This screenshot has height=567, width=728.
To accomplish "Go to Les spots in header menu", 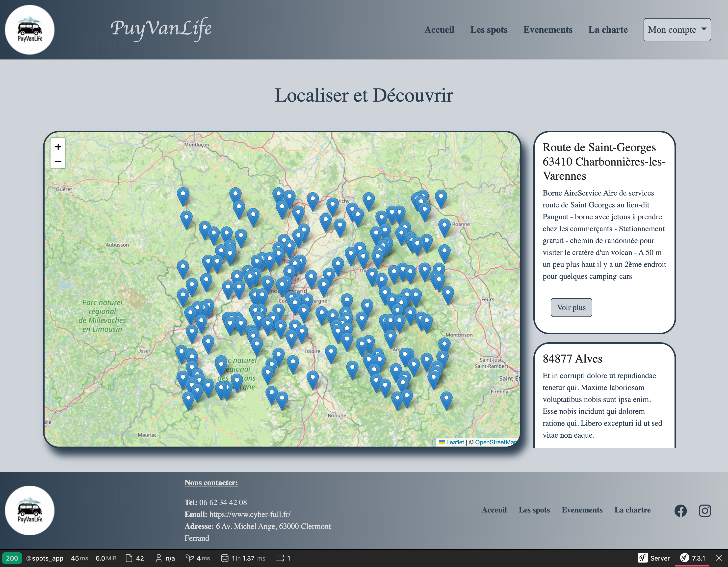I will pos(489,30).
